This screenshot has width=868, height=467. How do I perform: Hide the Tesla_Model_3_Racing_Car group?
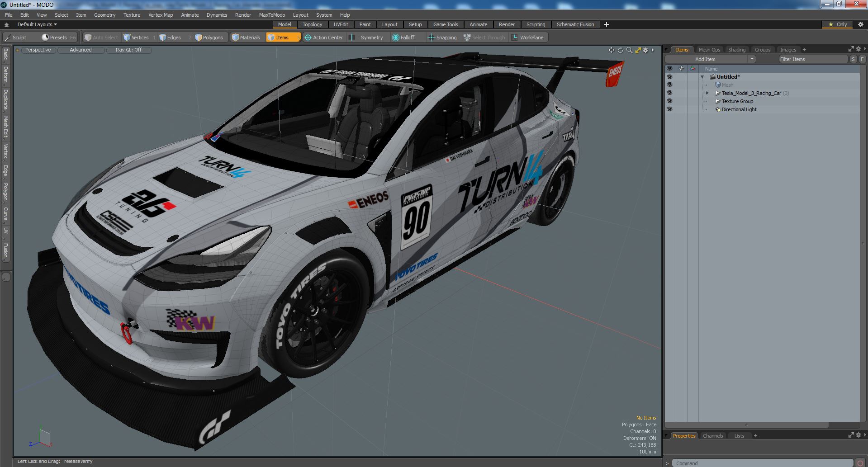669,93
